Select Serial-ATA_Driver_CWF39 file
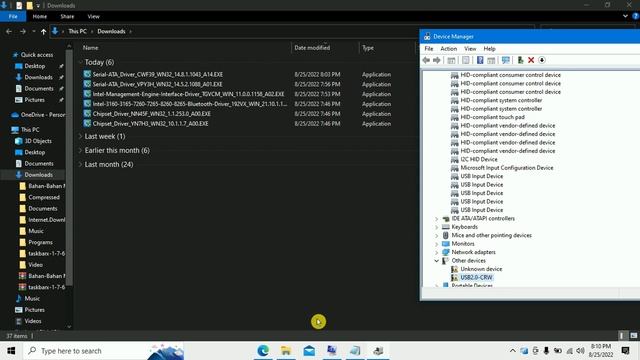This screenshot has width=640, height=360. coord(158,74)
